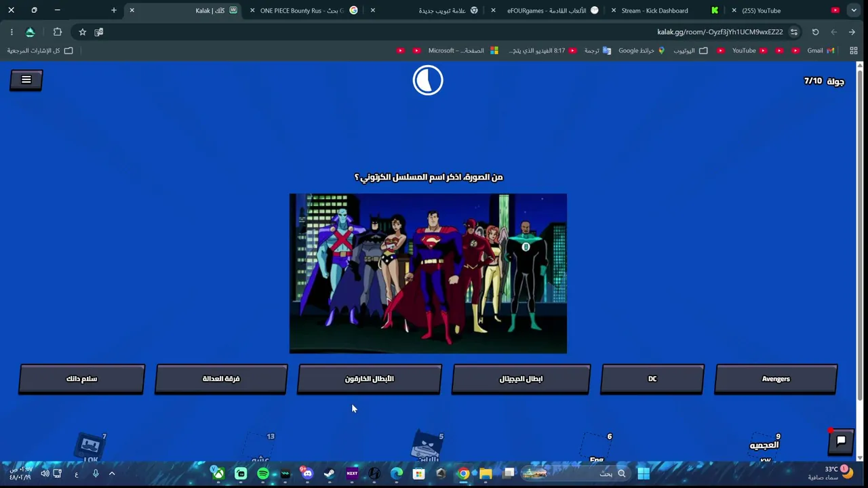
Task: Switch to the ONE PIECE Bounty Rus tab
Action: point(305,11)
